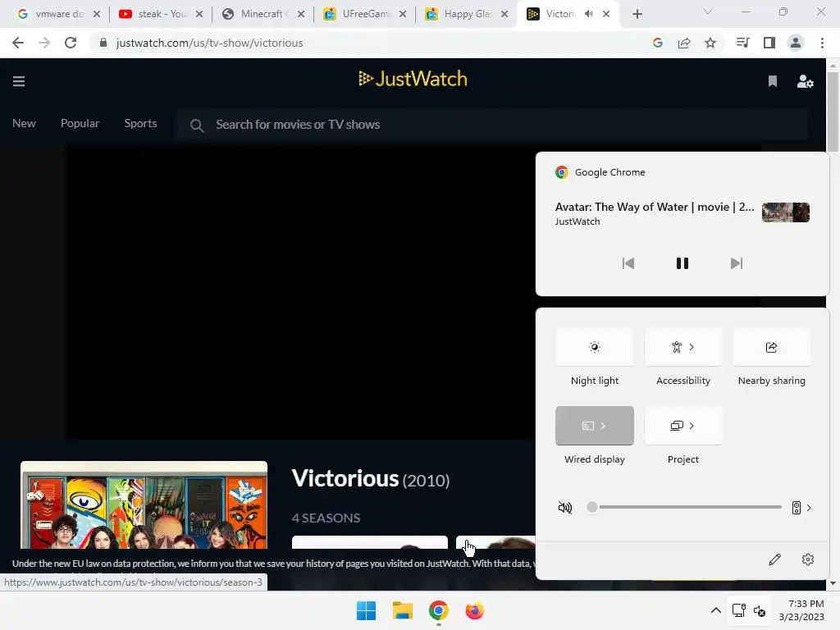
Task: Click the network tray icon
Action: pos(739,610)
